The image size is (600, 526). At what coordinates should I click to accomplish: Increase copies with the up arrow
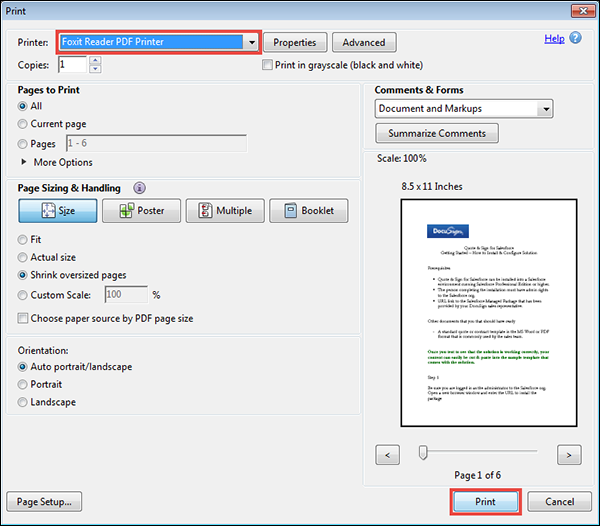tap(95, 60)
